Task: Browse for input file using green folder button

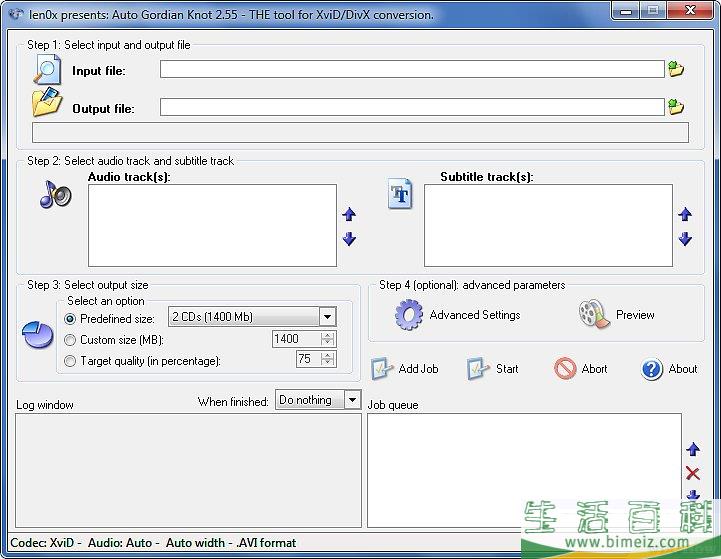Action: tap(675, 69)
